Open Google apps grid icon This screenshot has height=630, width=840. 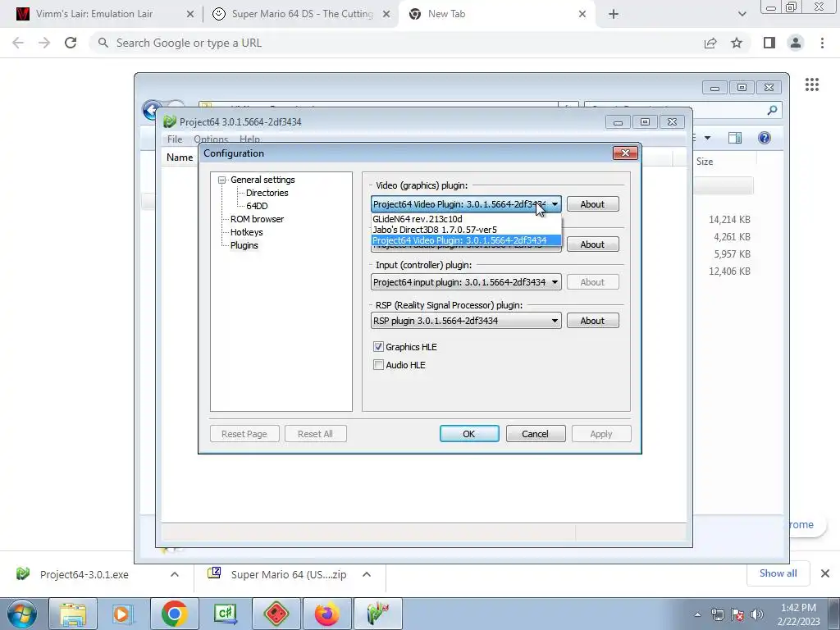[x=812, y=84]
